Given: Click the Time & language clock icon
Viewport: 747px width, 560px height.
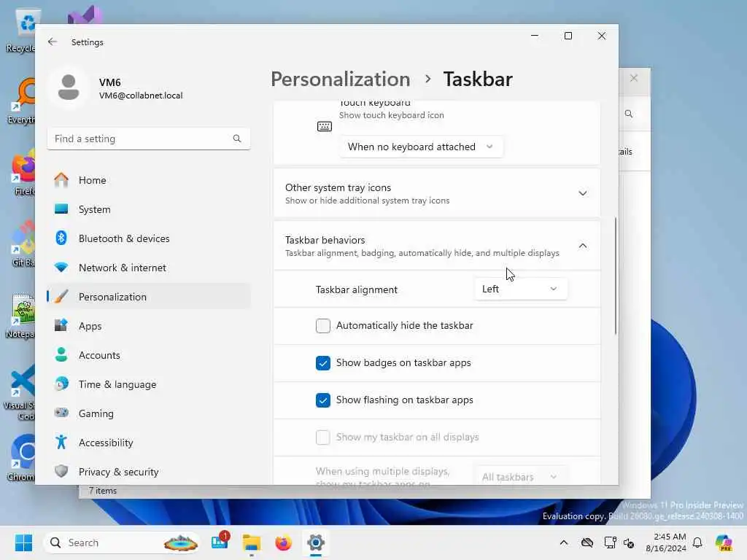Looking at the screenshot, I should point(61,384).
